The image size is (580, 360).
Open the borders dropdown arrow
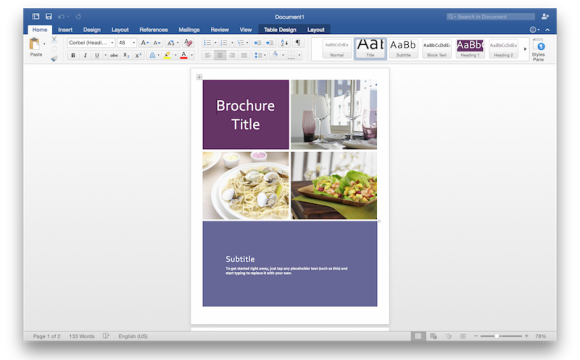299,55
